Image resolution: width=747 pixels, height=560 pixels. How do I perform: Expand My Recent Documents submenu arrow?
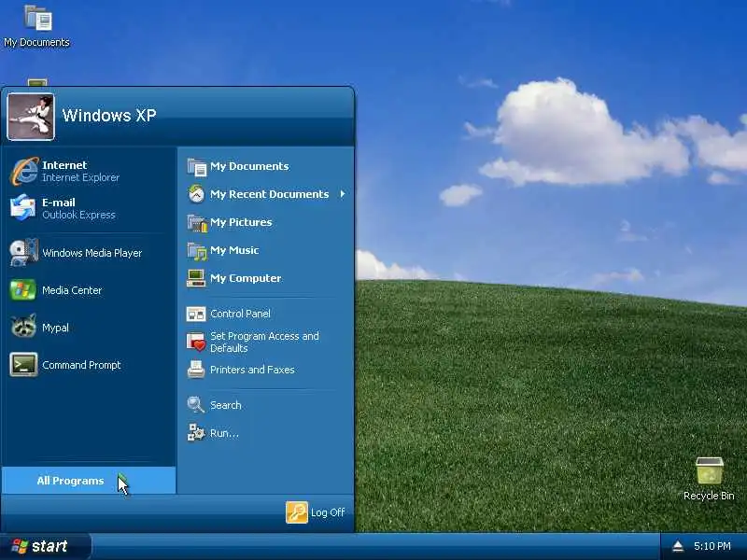(x=343, y=194)
